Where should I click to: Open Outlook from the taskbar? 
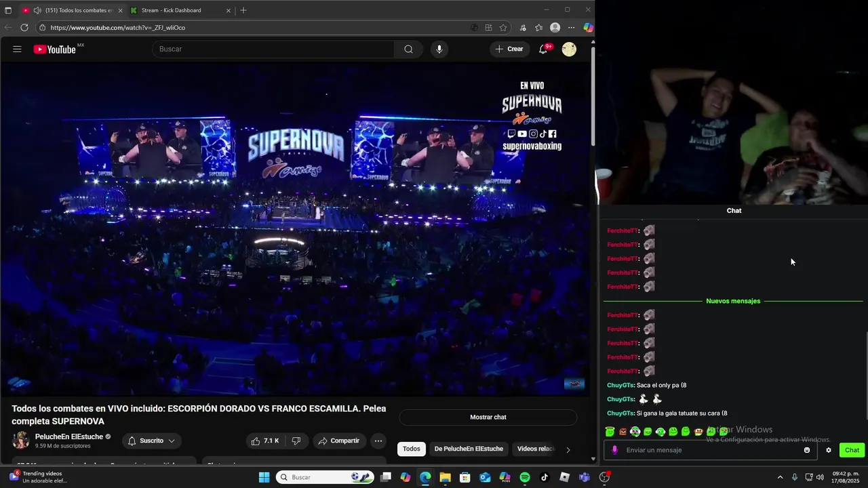click(485, 477)
